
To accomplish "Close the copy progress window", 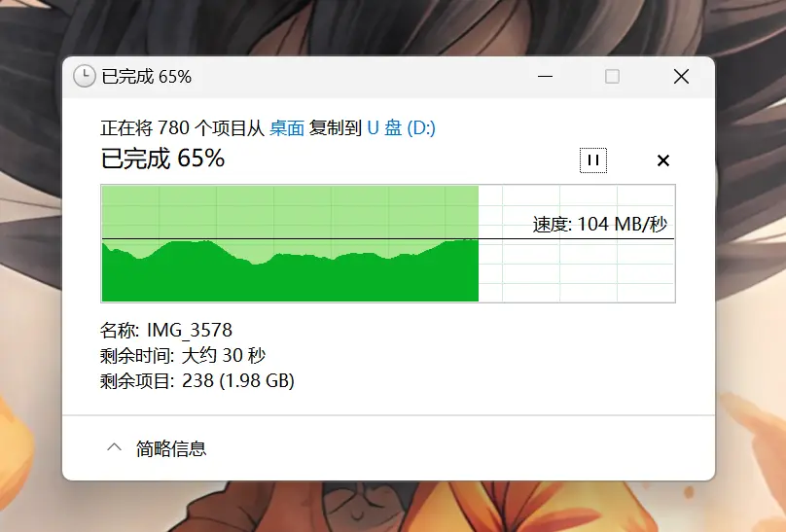I will point(681,77).
